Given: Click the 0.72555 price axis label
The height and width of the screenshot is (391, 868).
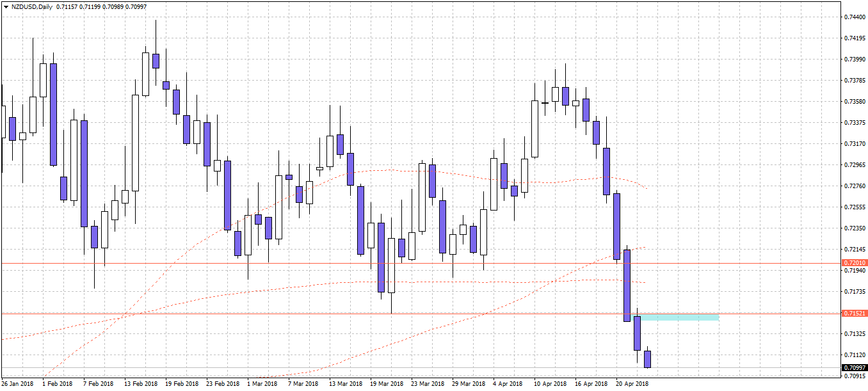Looking at the screenshot, I should click(x=855, y=207).
